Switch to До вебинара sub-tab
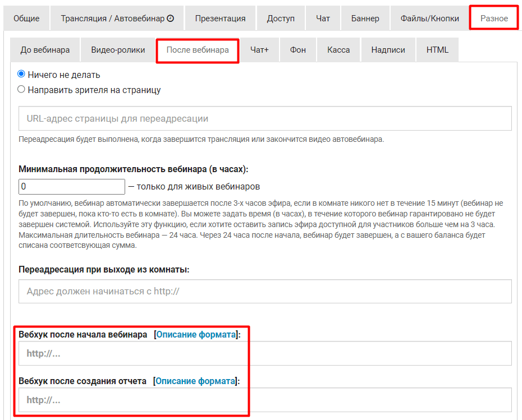The height and width of the screenshot is (420, 522). coord(45,50)
